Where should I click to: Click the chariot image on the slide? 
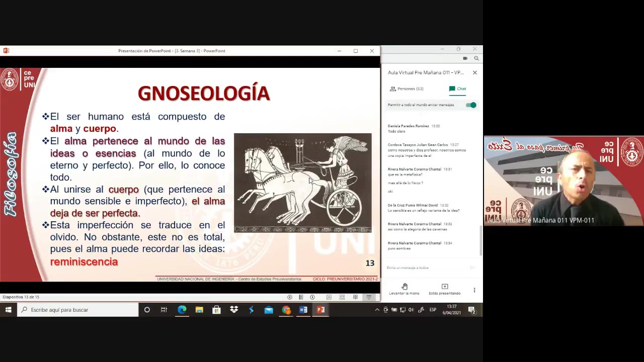(303, 183)
